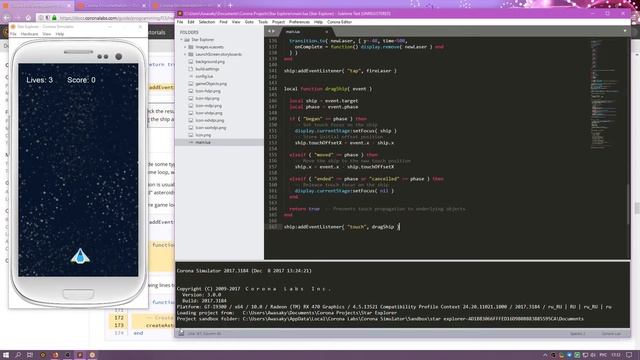
Task: Click the syntax selector in status bar
Action: 611,334
